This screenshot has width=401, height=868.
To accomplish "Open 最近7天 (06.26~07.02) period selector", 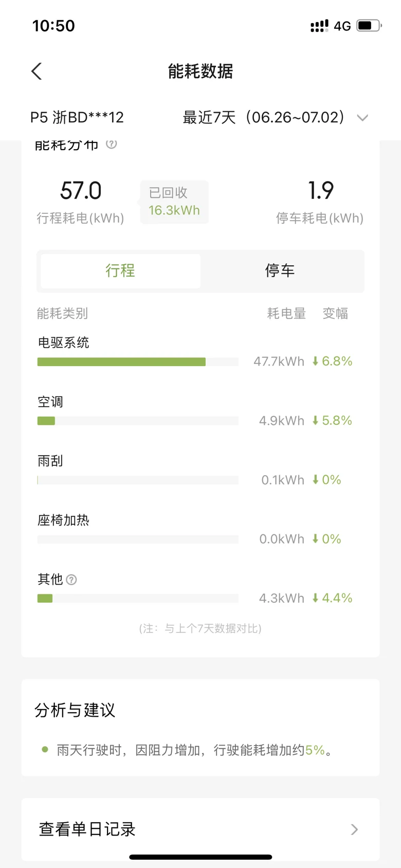I will pyautogui.click(x=264, y=117).
